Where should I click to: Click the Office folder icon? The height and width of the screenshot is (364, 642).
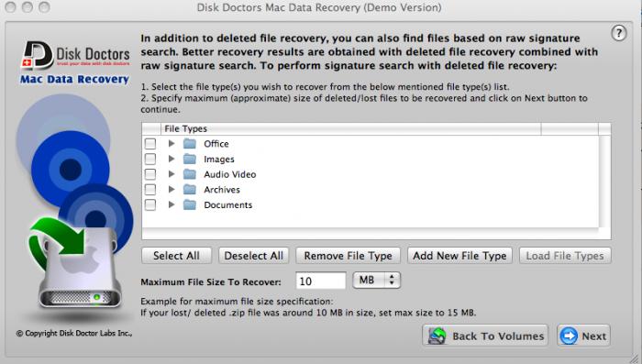[x=190, y=144]
